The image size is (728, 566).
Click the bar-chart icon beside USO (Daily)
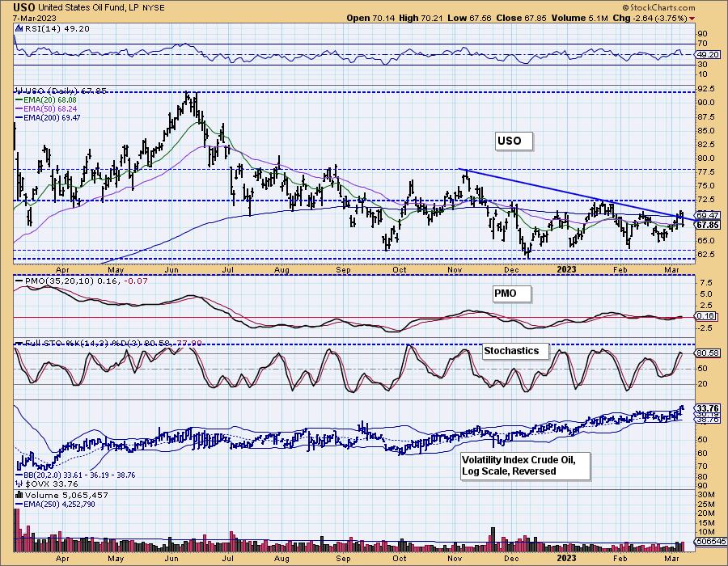[x=19, y=91]
